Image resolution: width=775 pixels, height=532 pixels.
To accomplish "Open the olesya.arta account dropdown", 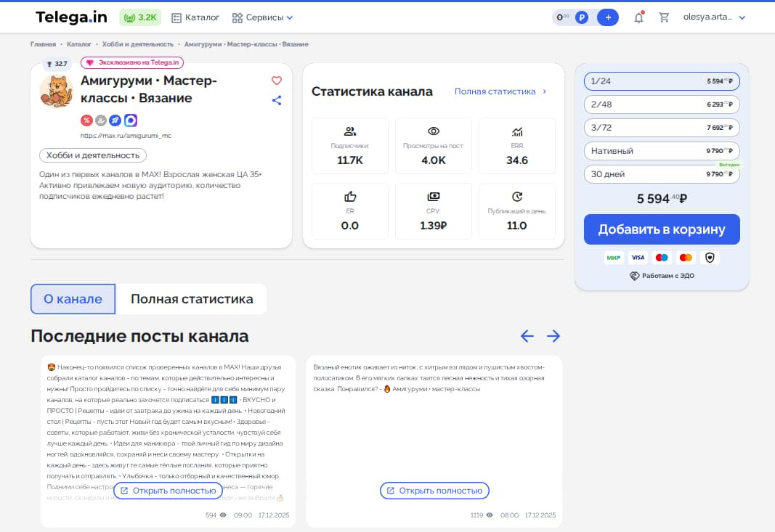I will [x=714, y=17].
